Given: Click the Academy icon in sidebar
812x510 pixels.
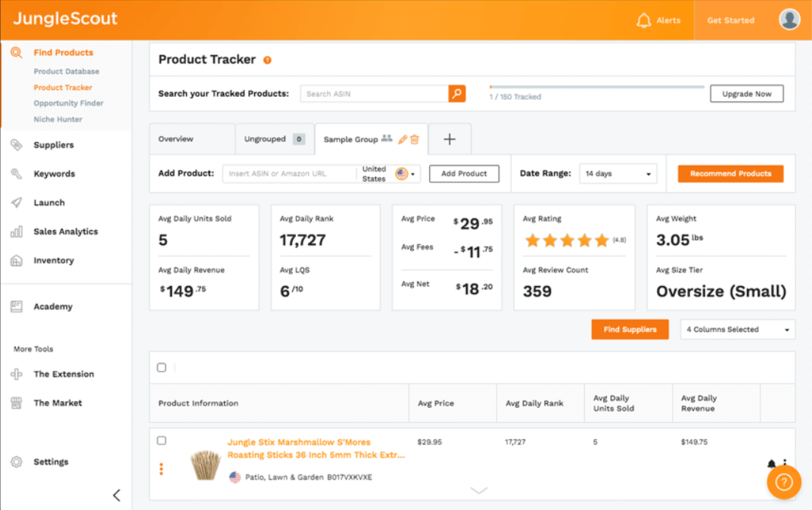Looking at the screenshot, I should (x=17, y=306).
